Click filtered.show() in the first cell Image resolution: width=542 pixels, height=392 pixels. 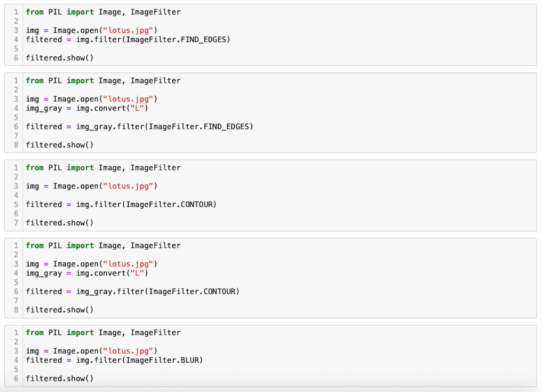click(x=60, y=58)
